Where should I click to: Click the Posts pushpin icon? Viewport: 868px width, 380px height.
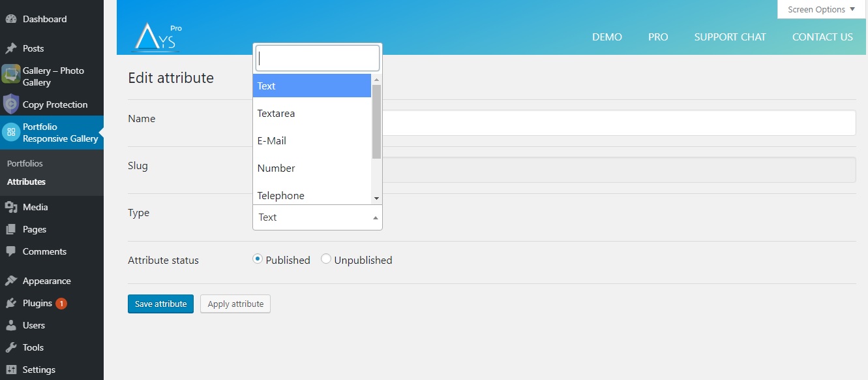click(x=10, y=48)
